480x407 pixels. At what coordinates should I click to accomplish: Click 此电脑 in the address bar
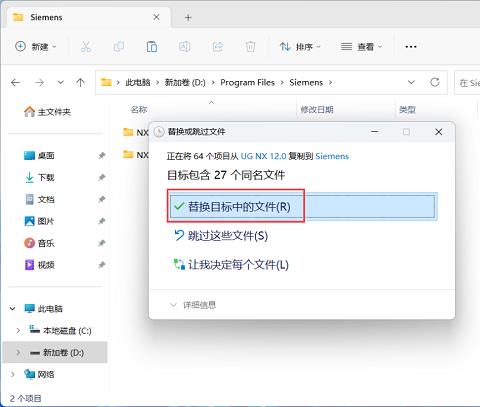(138, 82)
